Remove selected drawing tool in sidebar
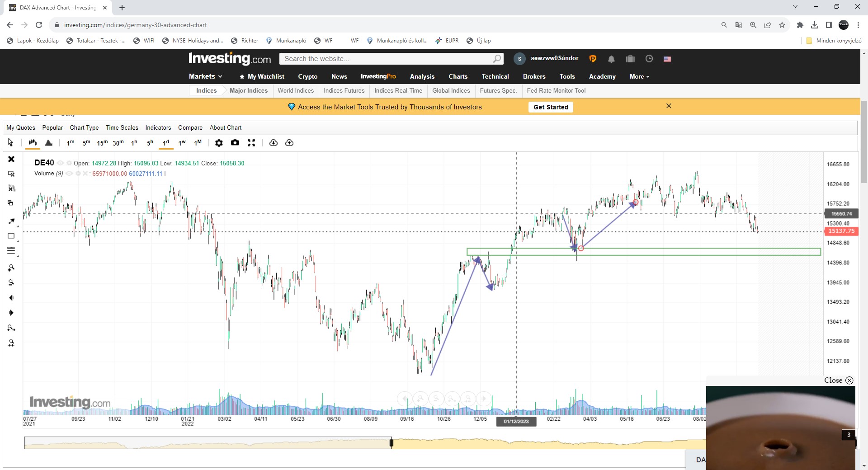Image resolution: width=868 pixels, height=470 pixels. coord(11,174)
